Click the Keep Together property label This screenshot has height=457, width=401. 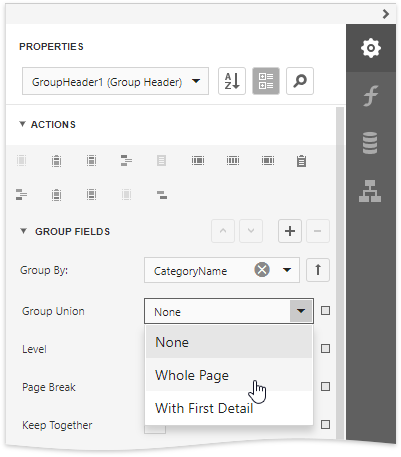(x=57, y=425)
